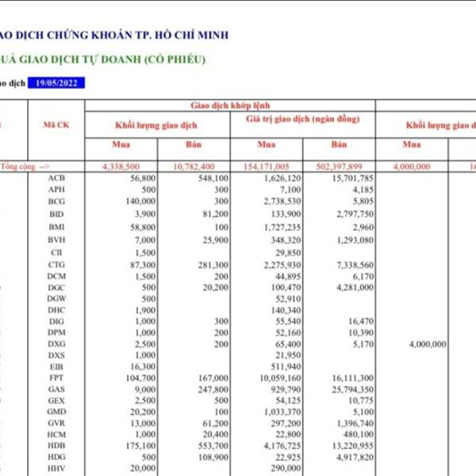Viewport: 476px width, 476px height.
Task: Select HDB buy volume 175,100
Action: (x=140, y=446)
